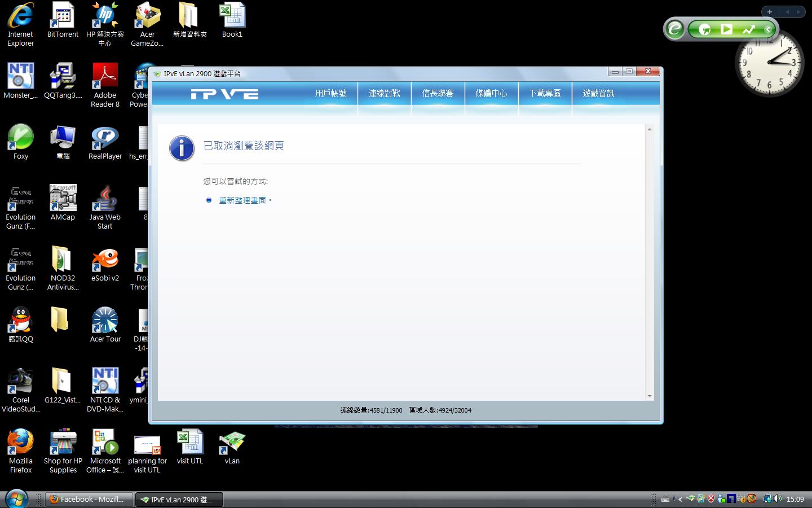
Task: Click the IPvE vLan 2900 taskbar button
Action: 179,500
